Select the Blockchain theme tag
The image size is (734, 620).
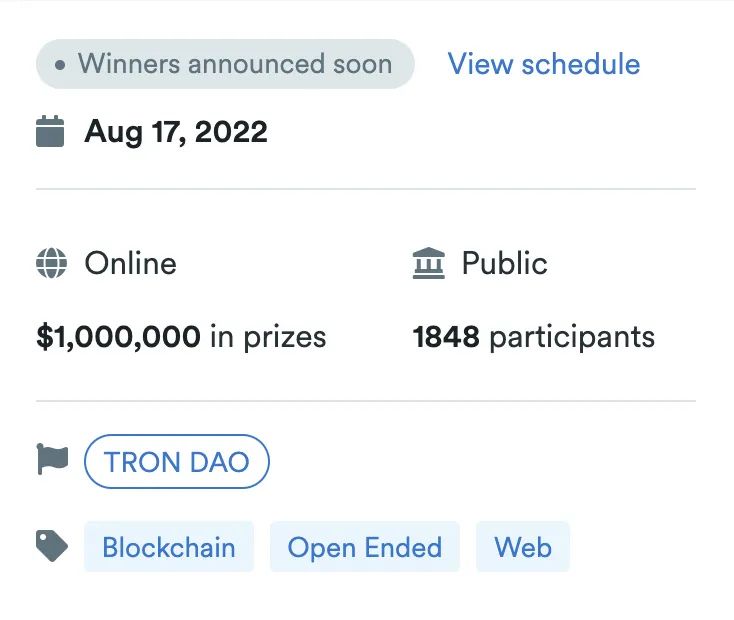(x=169, y=547)
